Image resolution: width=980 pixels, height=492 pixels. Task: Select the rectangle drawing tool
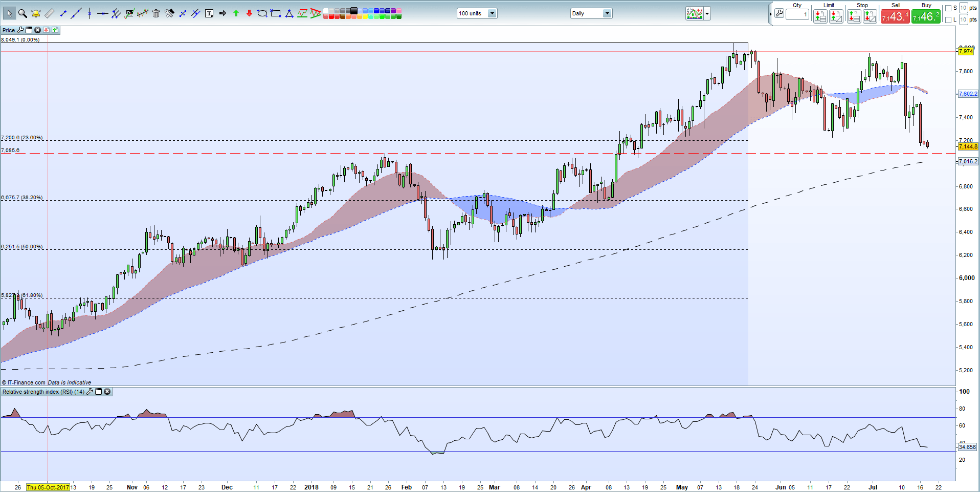coord(276,13)
